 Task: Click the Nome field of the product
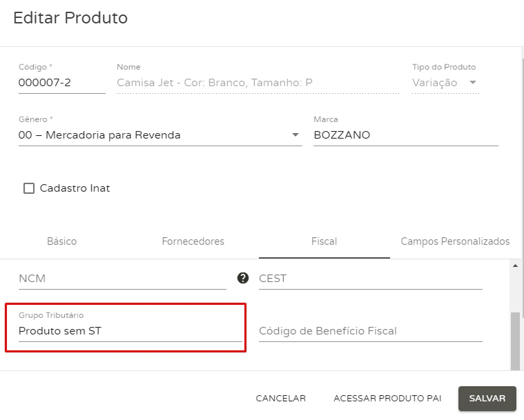coord(257,83)
